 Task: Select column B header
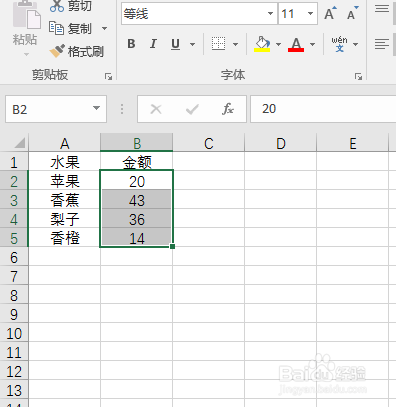coord(137,143)
